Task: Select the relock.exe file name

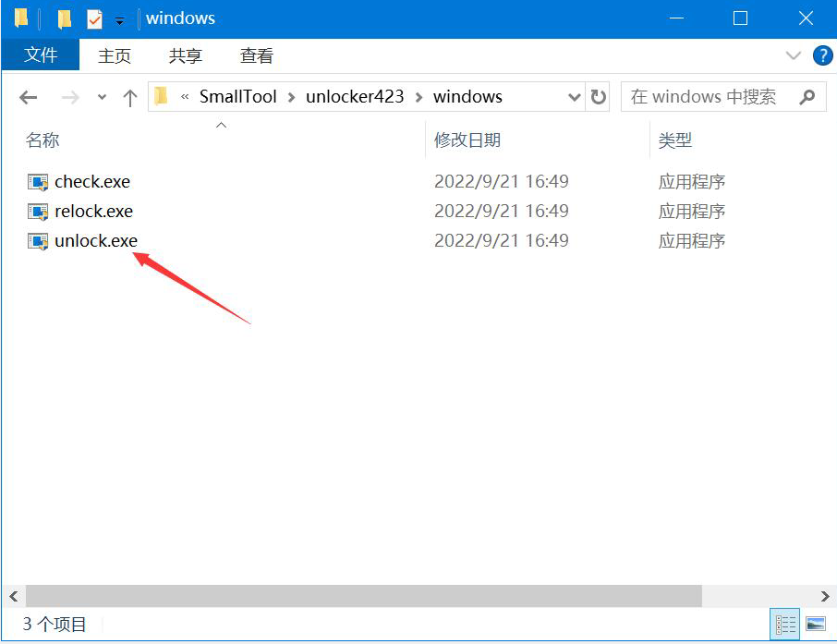Action: pos(93,211)
